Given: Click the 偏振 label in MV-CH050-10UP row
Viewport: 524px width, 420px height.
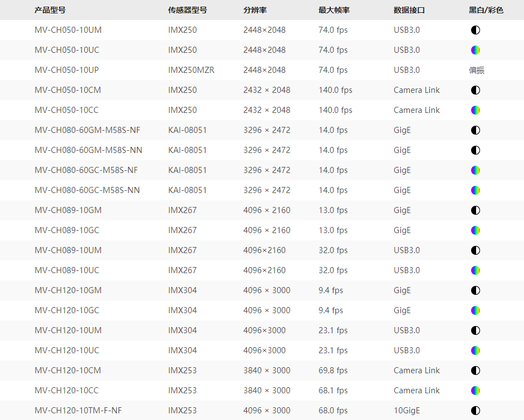Looking at the screenshot, I should tap(477, 70).
